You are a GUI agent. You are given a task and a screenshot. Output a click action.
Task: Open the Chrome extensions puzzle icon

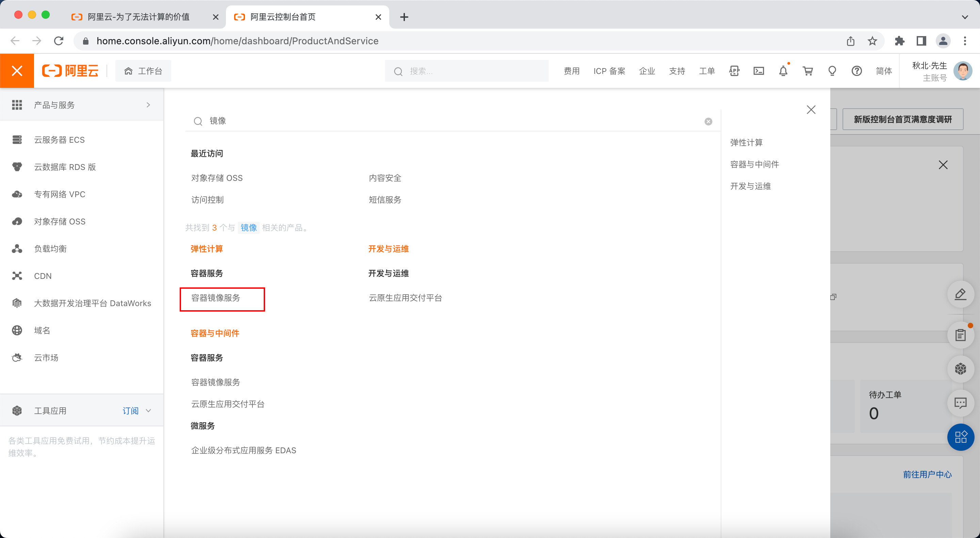[900, 41]
